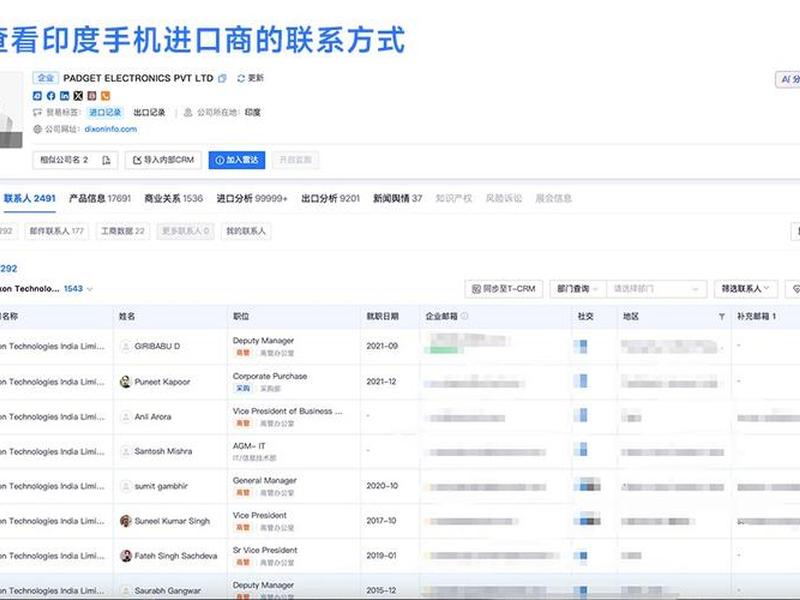The width and height of the screenshot is (800, 600).
Task: Click Suneel Kumar Singh's avatar photo
Action: point(126,521)
